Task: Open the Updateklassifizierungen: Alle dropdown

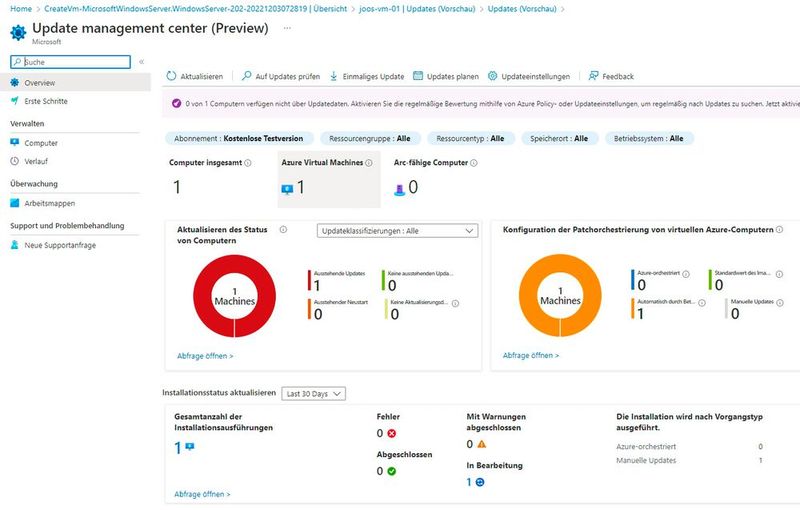Action: (397, 231)
